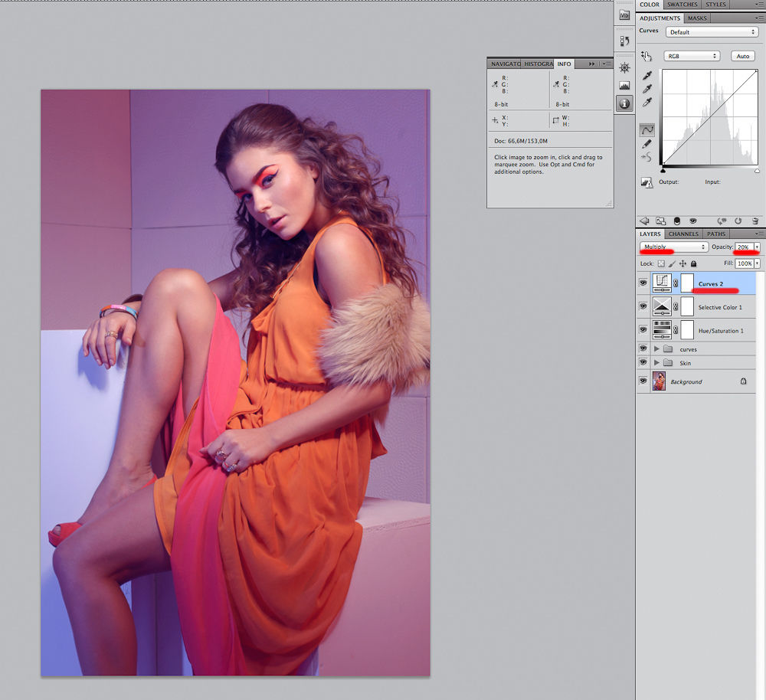Viewport: 766px width, 700px height.
Task: Open the RGB channel dropdown
Action: tap(692, 56)
